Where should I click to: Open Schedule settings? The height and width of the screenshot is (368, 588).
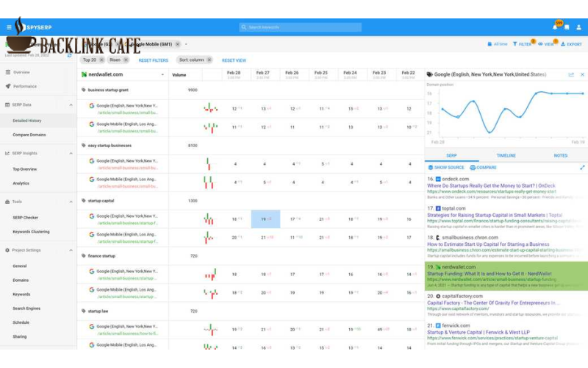pyautogui.click(x=21, y=322)
